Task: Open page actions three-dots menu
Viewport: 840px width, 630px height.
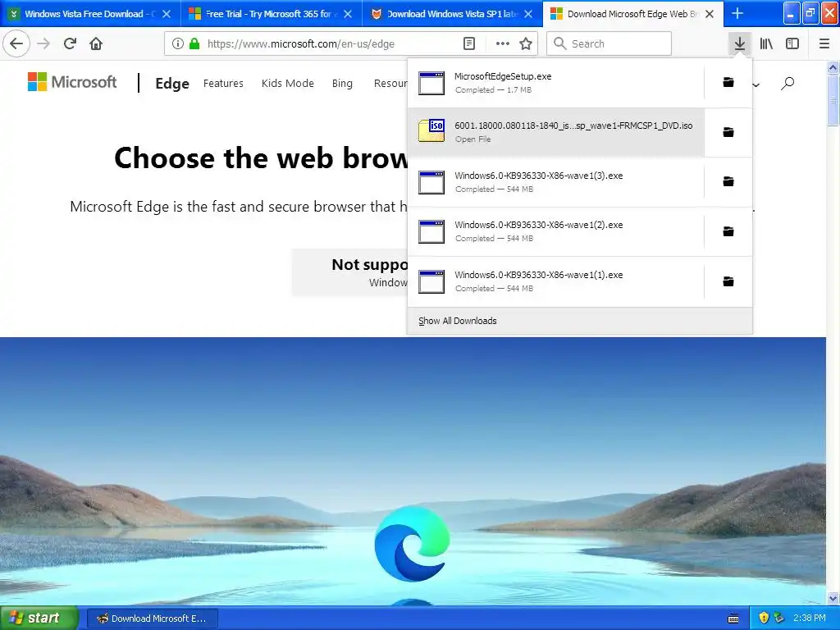Action: tap(503, 44)
